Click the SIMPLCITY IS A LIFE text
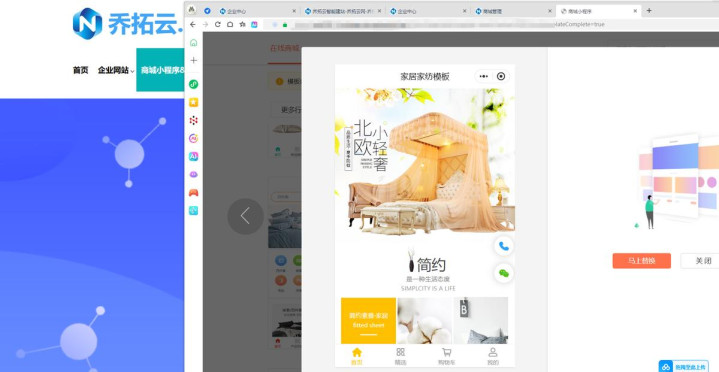 pyautogui.click(x=428, y=289)
